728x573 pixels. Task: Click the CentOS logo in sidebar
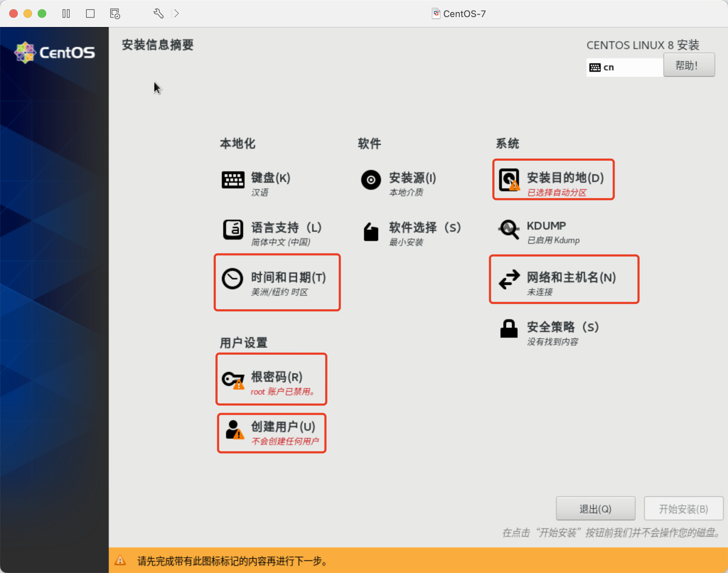coord(54,53)
